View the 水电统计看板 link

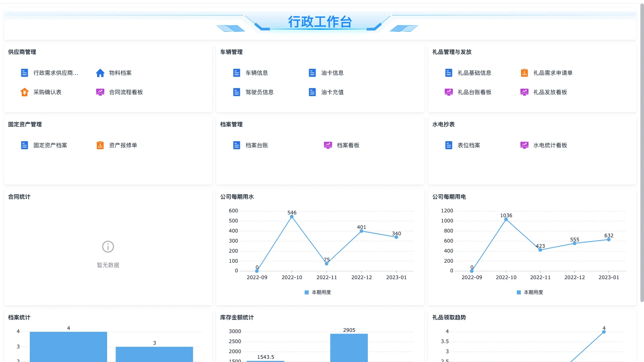(x=550, y=145)
